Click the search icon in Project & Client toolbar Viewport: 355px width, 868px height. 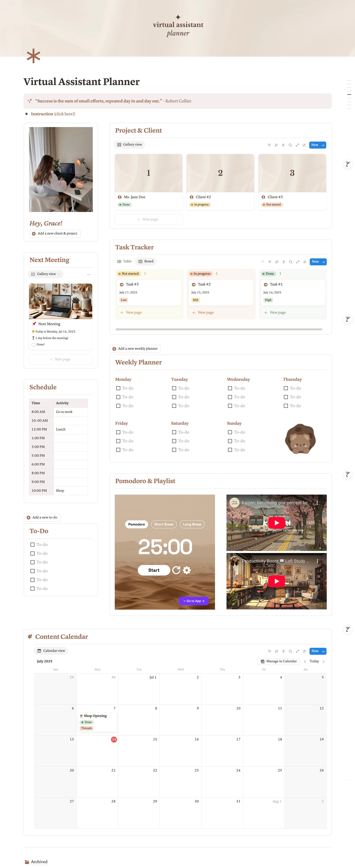[x=290, y=145]
